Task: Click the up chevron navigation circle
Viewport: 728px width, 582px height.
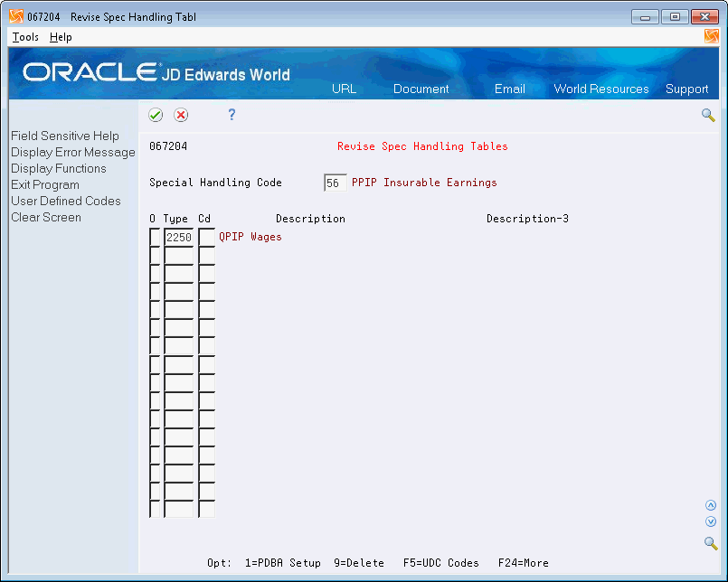Action: 711,505
